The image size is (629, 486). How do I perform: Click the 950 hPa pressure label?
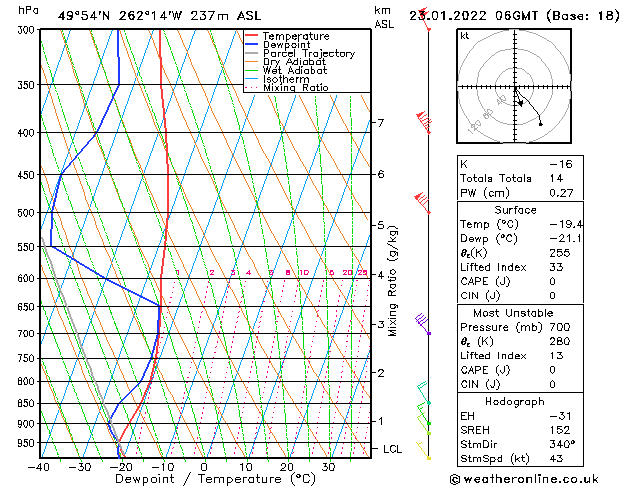coord(28,443)
